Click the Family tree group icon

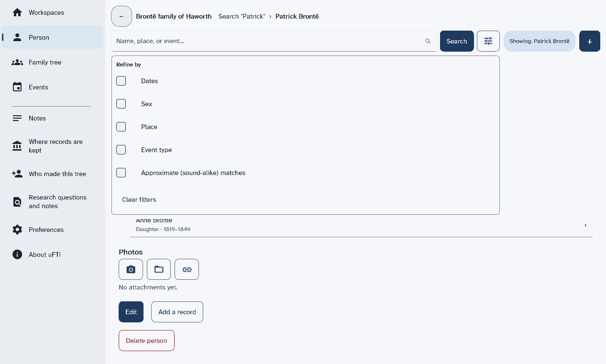click(x=17, y=62)
